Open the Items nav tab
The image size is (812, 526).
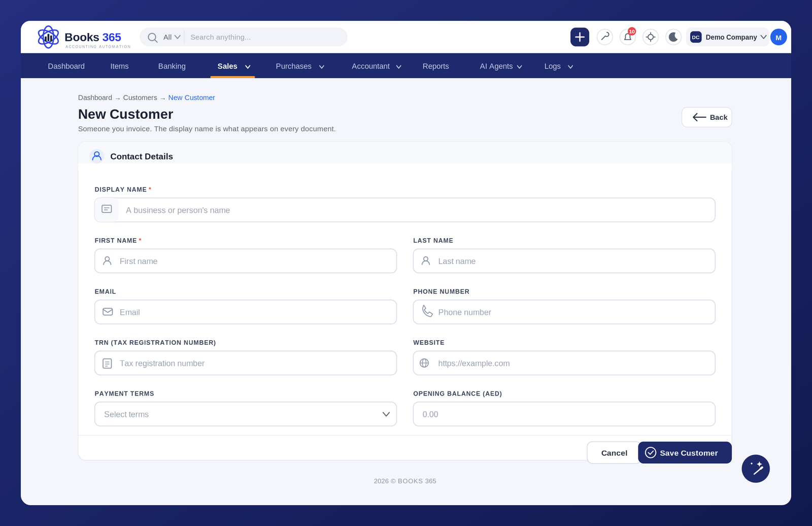point(119,67)
